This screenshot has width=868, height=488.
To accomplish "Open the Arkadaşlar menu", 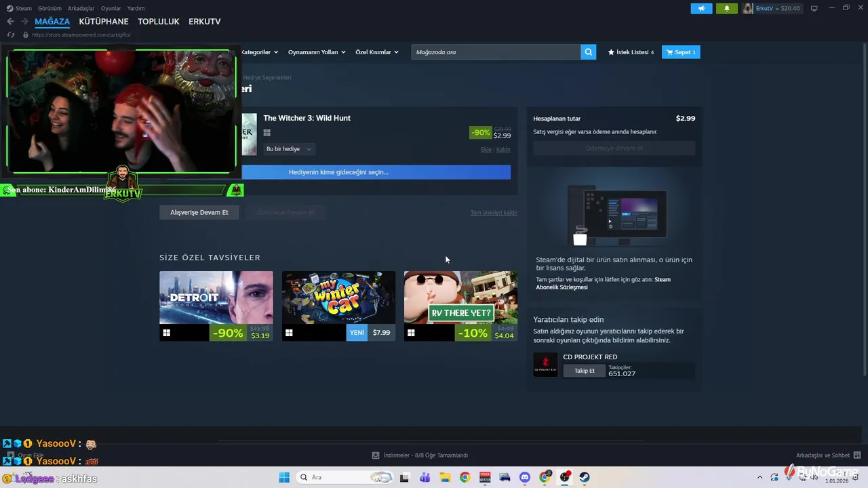I will tap(81, 8).
